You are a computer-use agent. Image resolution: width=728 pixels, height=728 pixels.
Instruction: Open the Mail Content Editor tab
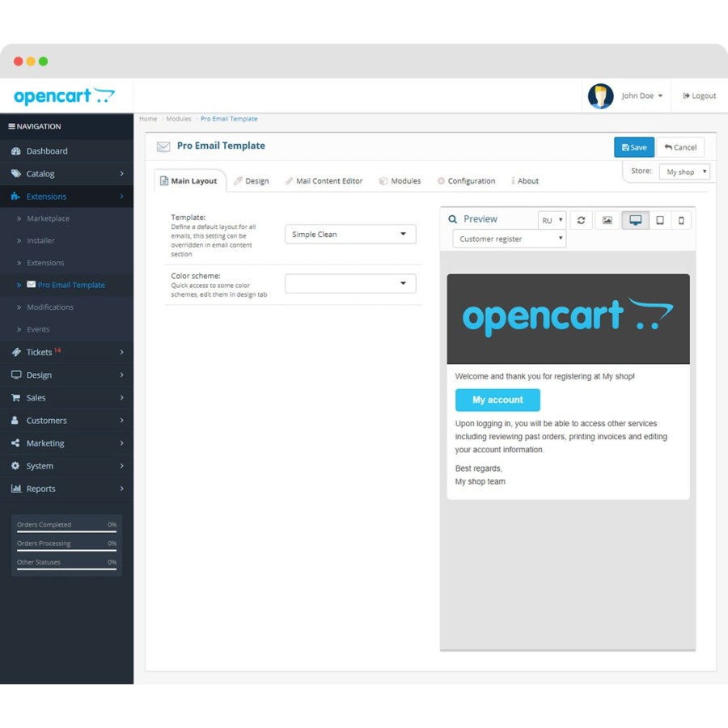(324, 181)
